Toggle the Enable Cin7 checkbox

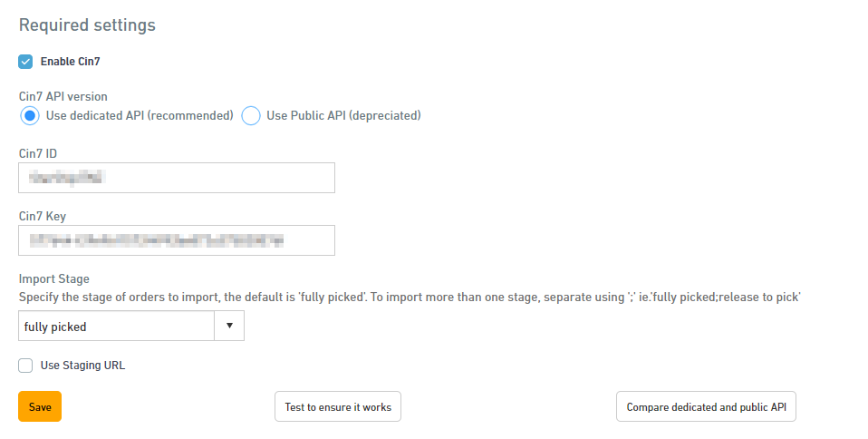click(25, 62)
